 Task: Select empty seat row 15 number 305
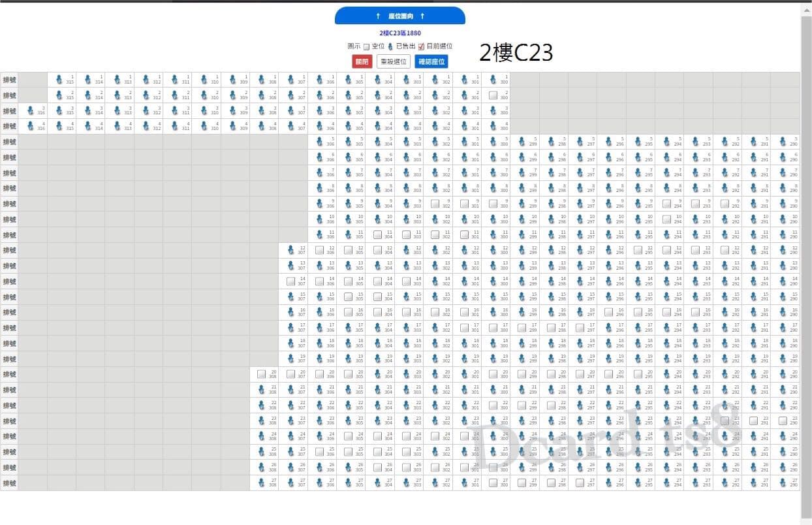coord(349,296)
